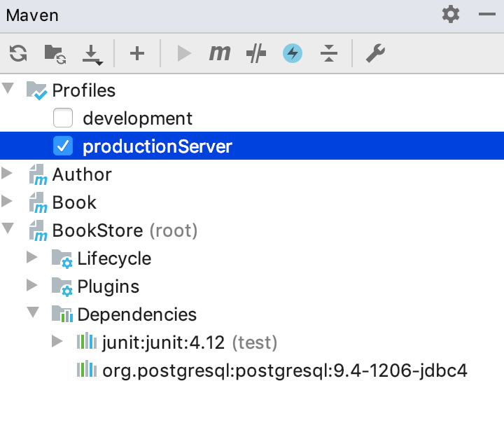Select the Plugins tree item

(108, 286)
